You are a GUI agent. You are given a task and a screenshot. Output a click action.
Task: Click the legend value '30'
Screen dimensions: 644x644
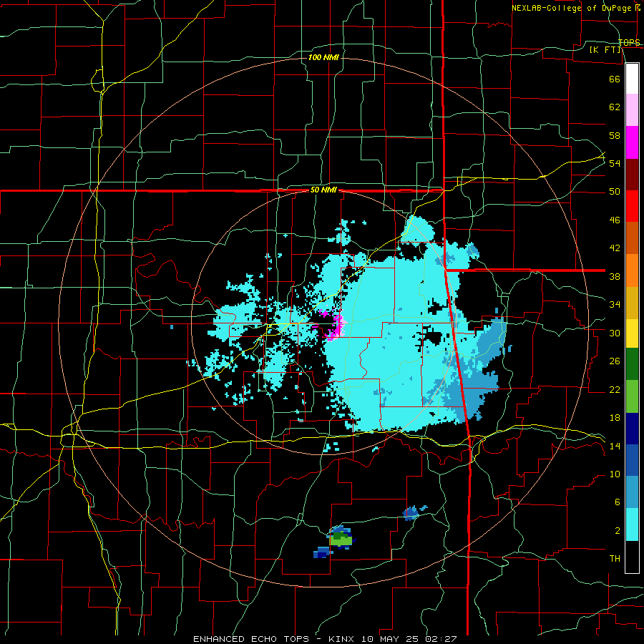615,333
